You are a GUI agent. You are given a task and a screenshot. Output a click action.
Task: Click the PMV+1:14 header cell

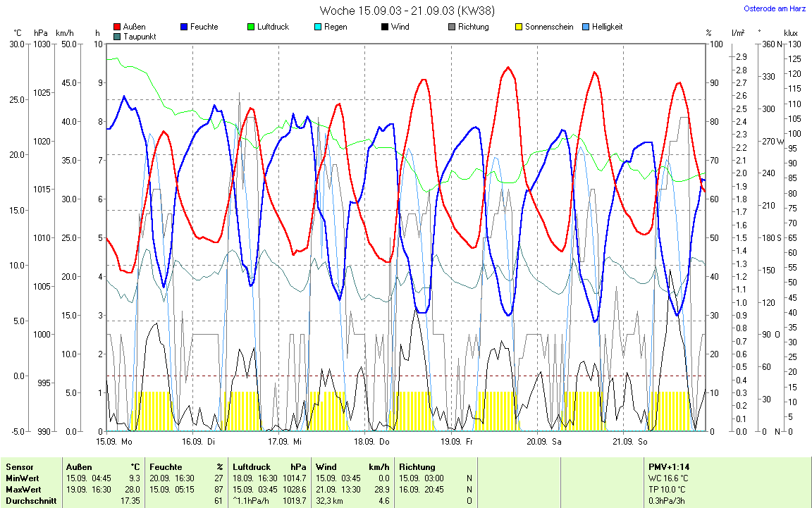coord(669,466)
